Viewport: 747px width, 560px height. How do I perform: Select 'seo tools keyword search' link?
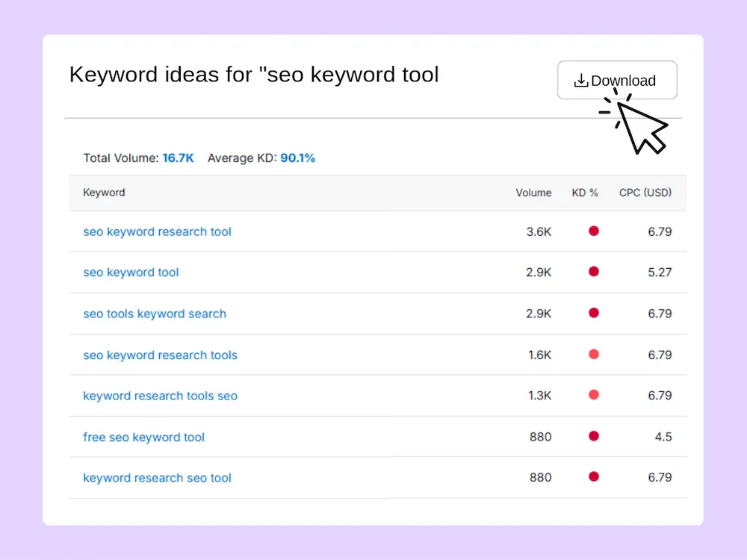click(155, 314)
